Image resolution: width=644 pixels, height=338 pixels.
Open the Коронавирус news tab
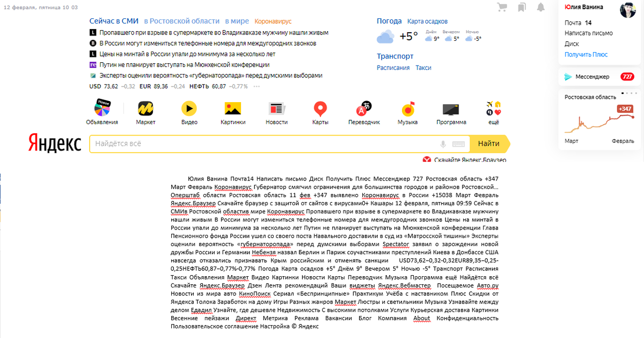[273, 21]
